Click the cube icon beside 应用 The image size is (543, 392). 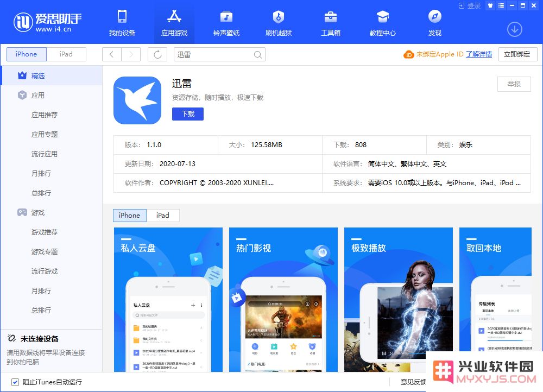[x=22, y=95]
